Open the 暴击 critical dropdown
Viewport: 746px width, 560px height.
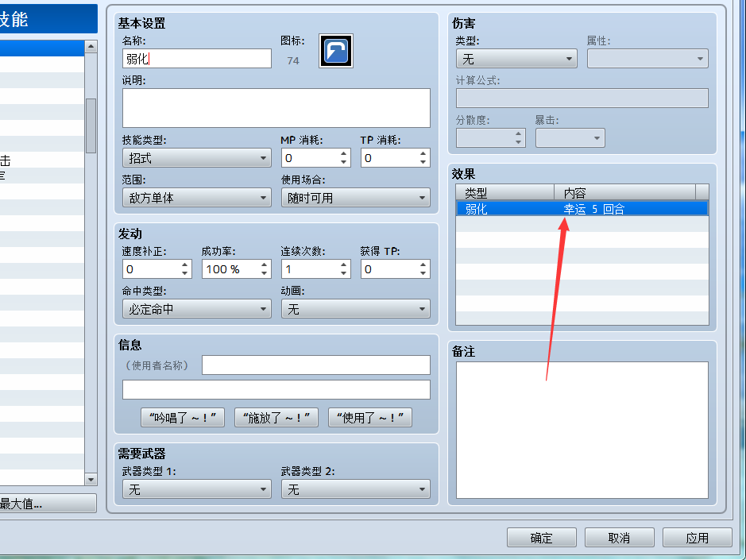tap(570, 138)
